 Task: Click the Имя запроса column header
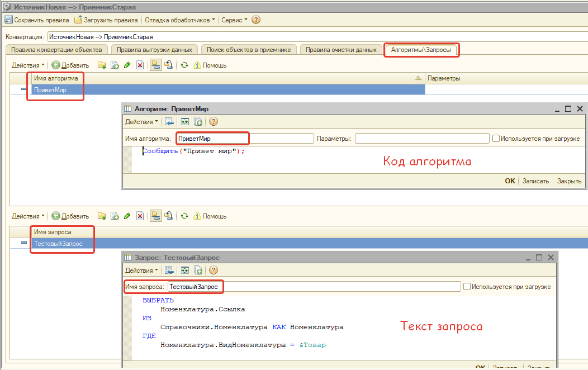point(309,232)
